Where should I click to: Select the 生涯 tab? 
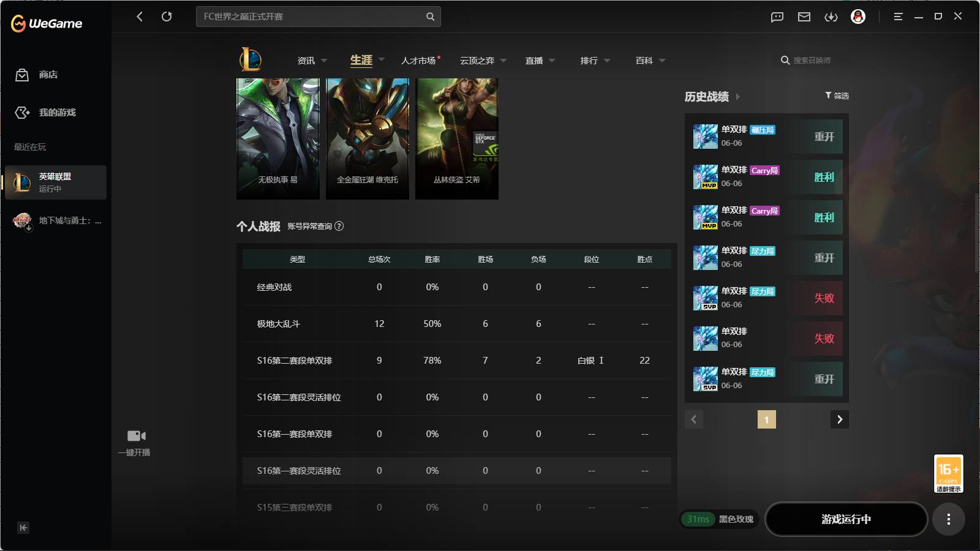pos(361,60)
